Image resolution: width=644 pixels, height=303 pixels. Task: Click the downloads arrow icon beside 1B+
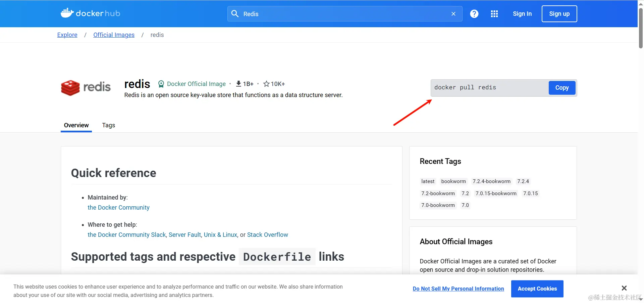(238, 84)
